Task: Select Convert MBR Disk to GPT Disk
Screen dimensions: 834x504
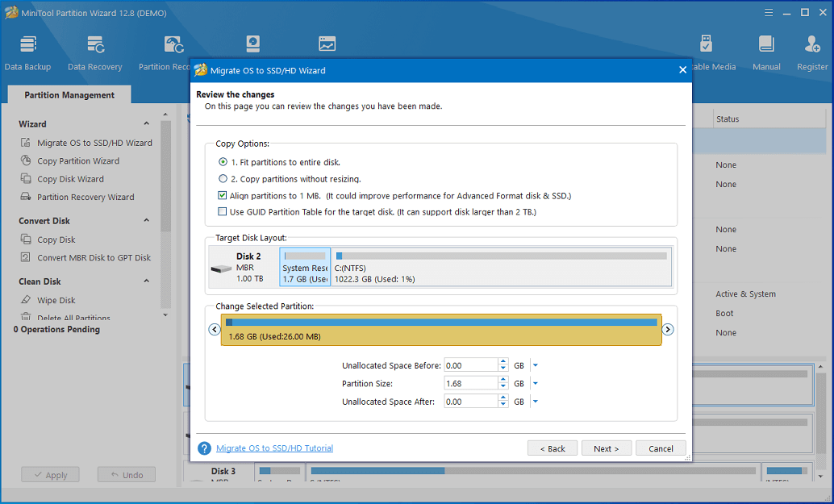Action: pyautogui.click(x=85, y=257)
